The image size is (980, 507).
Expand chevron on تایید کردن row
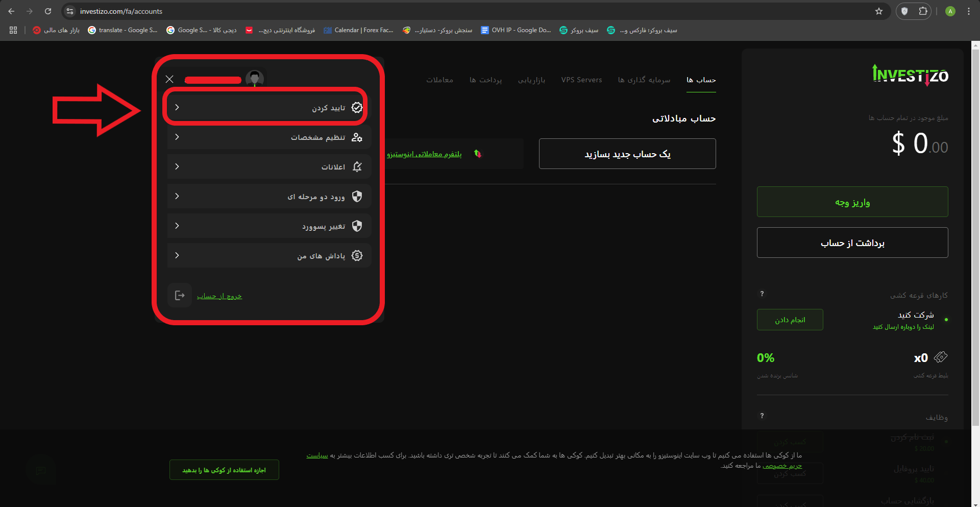click(x=177, y=107)
